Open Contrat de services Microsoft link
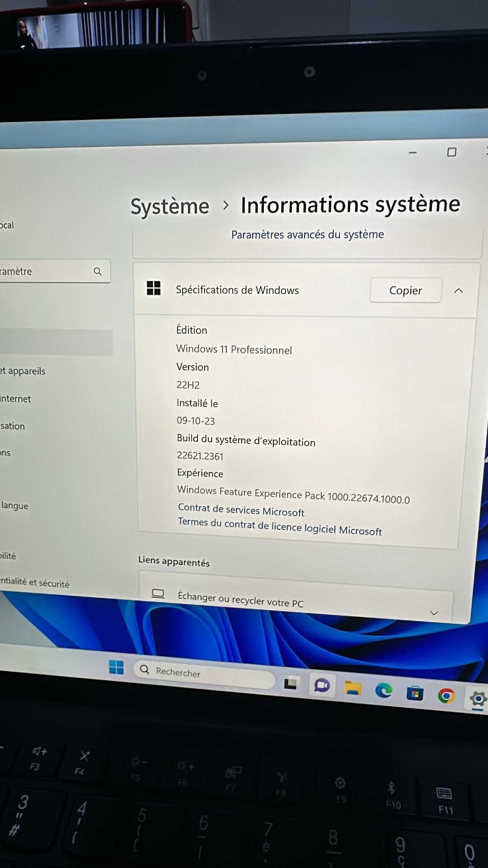The image size is (488, 868). click(x=241, y=510)
